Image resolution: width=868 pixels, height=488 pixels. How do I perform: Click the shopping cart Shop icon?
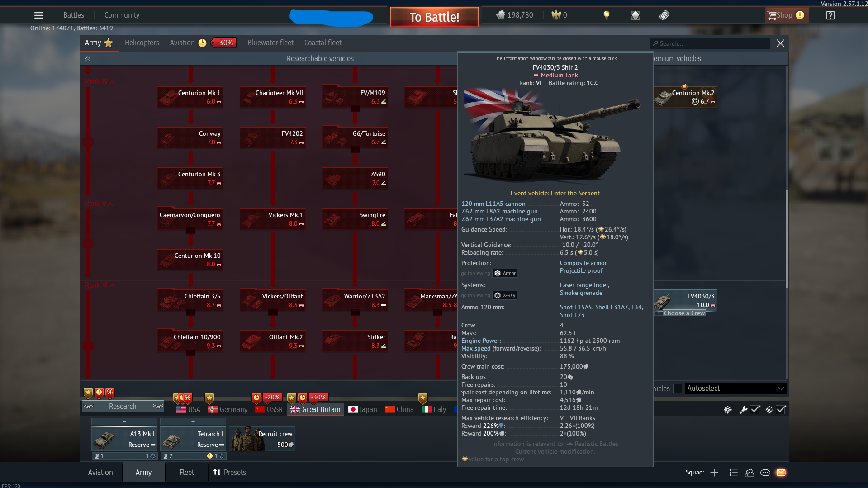pos(772,15)
